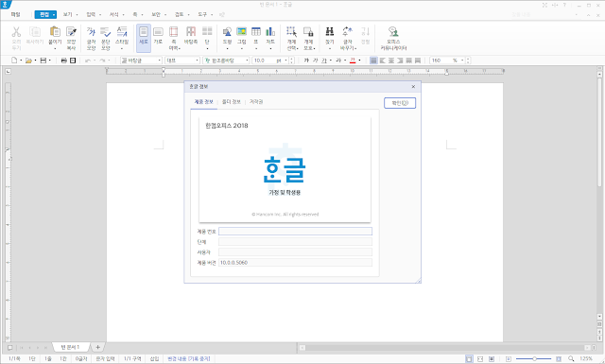Click the Style (스타일) icon
Image resolution: width=605 pixels, height=364 pixels.
pyautogui.click(x=122, y=31)
